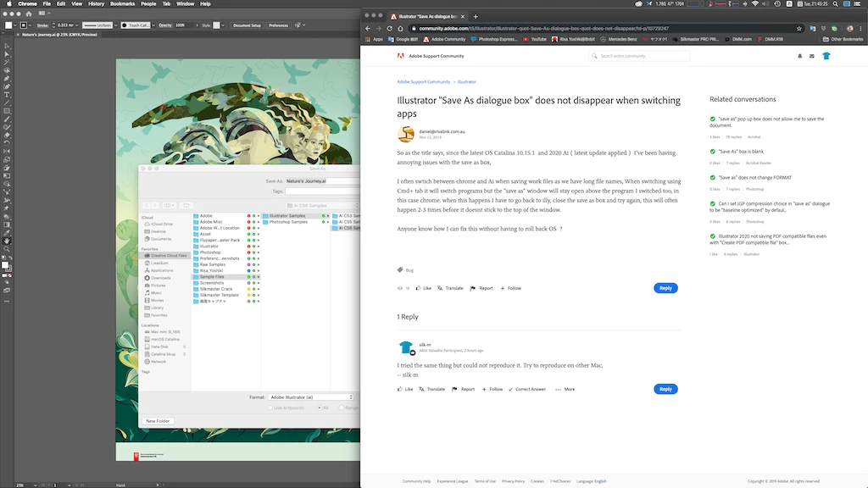Click the Fill swatch in control bar
This screenshot has width=868, height=488.
pyautogui.click(x=8, y=25)
